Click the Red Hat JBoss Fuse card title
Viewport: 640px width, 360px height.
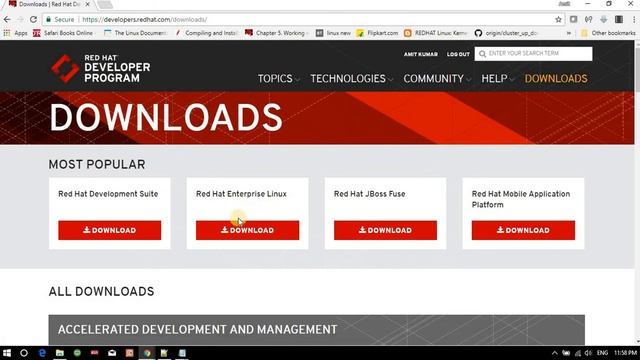[369, 194]
